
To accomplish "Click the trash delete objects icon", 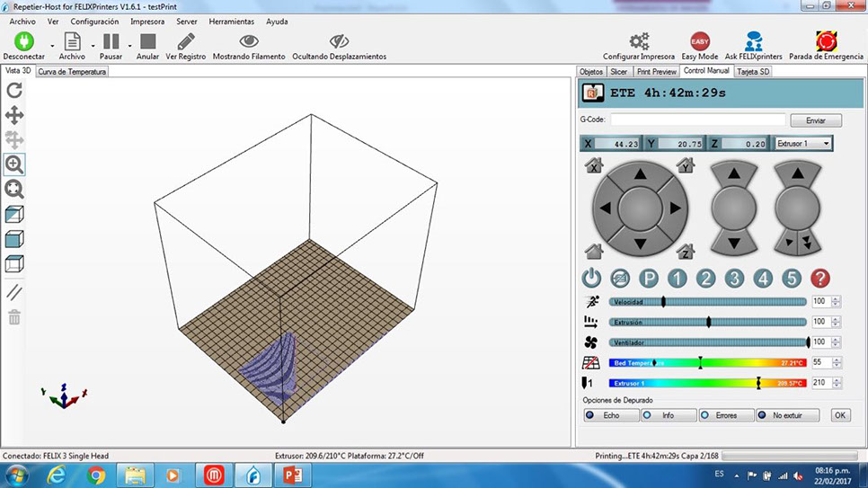I will [x=14, y=317].
